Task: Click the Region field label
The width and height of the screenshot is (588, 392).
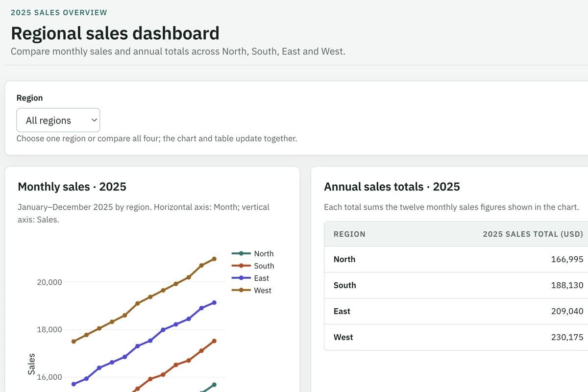Action: pyautogui.click(x=29, y=98)
